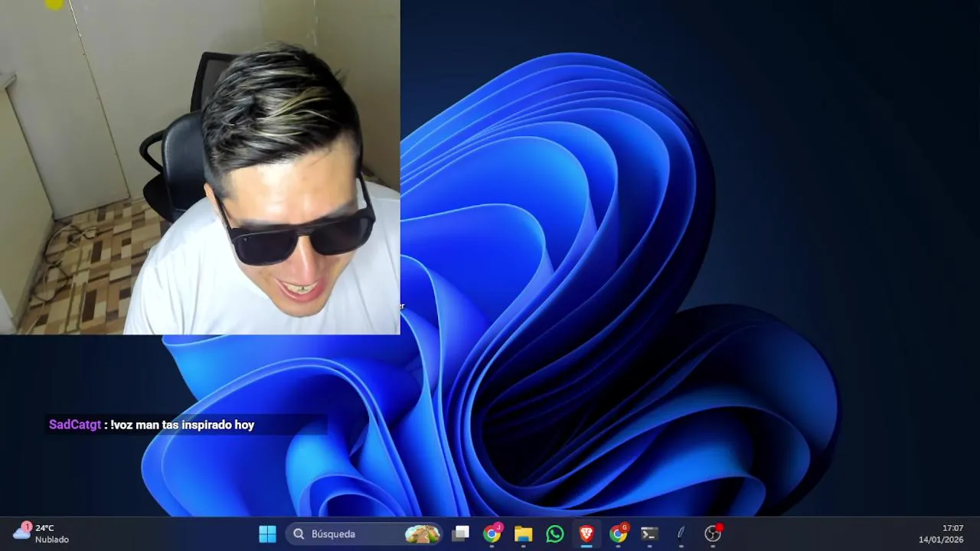Open the terminal app in the taskbar
This screenshot has width=980, height=551.
[x=649, y=533]
